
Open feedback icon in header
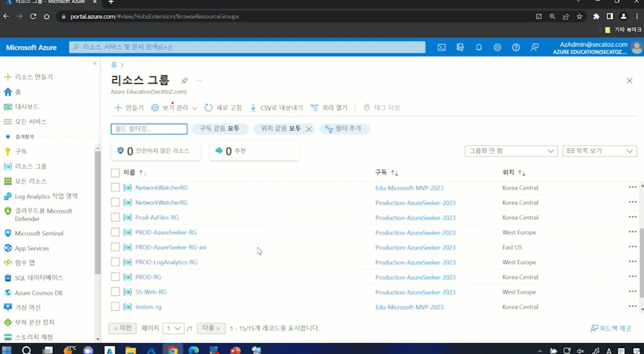(534, 47)
